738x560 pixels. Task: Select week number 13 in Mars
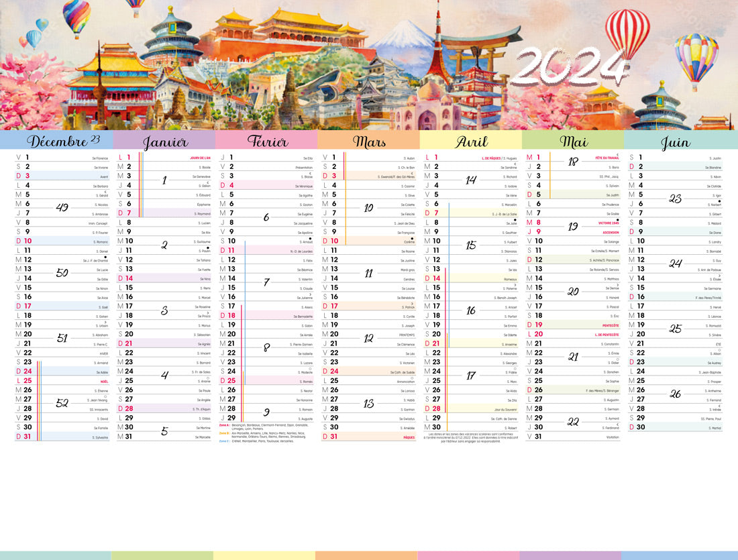click(368, 403)
